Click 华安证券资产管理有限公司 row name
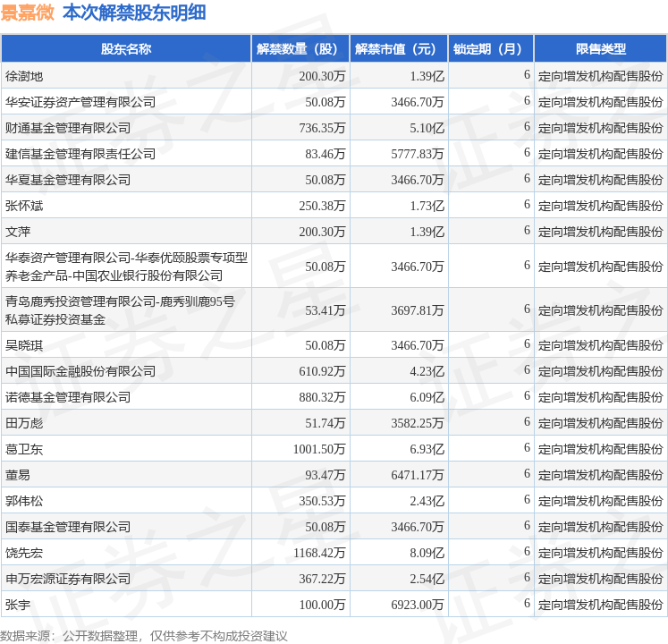The height and width of the screenshot is (644, 668). 80,102
